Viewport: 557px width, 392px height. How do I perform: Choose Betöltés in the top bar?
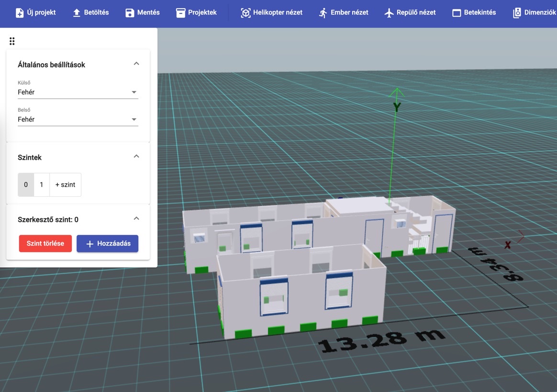tap(91, 13)
